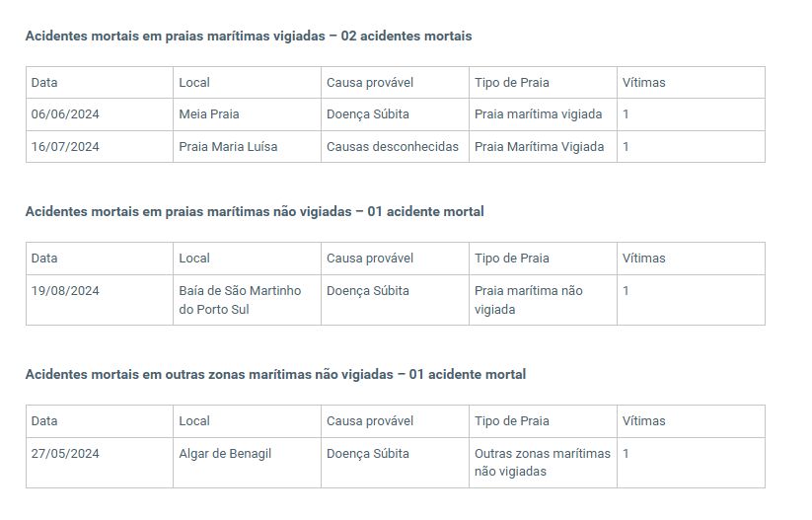Select the Praia Maria Luísa cell
Image resolution: width=812 pixels, height=520 pixels.
pyautogui.click(x=247, y=147)
